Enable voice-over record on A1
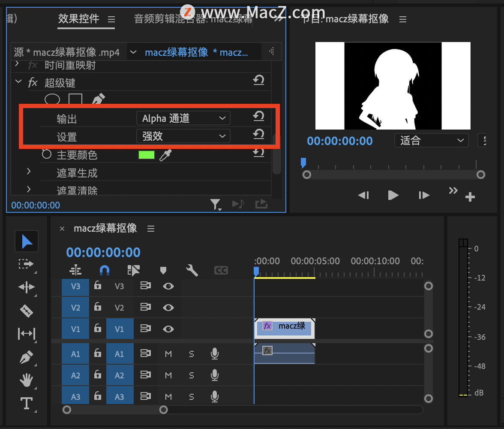 (215, 353)
